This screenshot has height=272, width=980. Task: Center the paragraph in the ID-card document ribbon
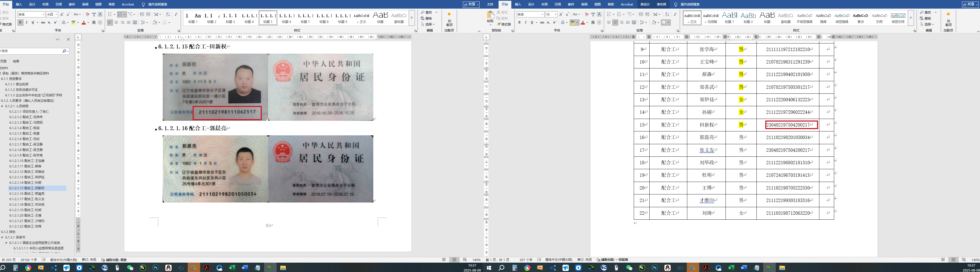click(x=116, y=22)
